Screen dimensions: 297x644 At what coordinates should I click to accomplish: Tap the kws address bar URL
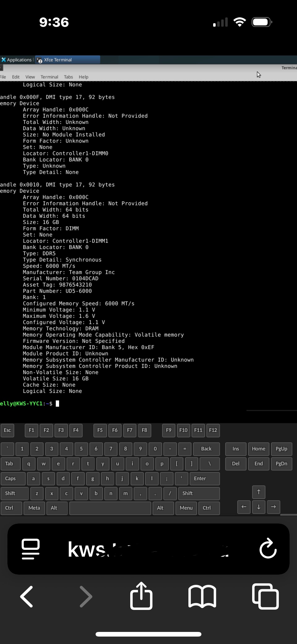pos(148,549)
